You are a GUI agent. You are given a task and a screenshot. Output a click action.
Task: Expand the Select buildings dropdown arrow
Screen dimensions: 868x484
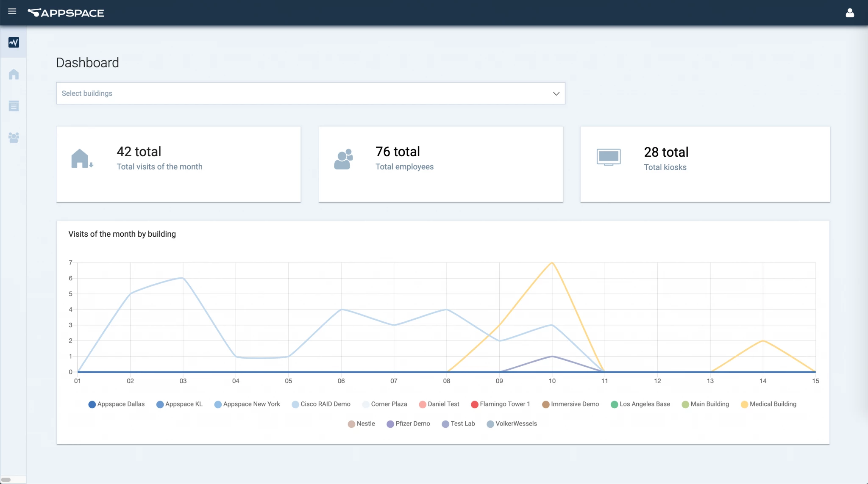[x=556, y=94]
